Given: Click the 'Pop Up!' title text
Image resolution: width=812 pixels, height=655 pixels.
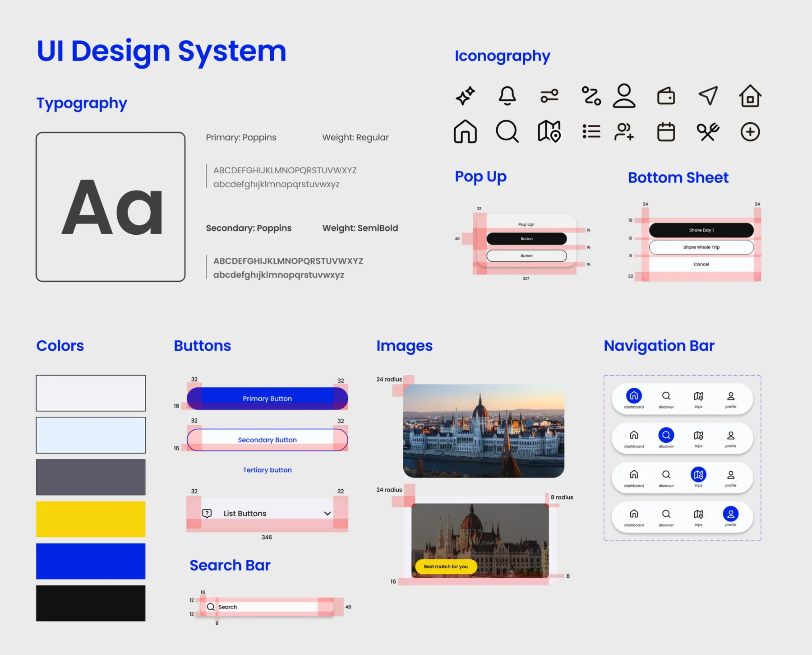Looking at the screenshot, I should pos(526,224).
